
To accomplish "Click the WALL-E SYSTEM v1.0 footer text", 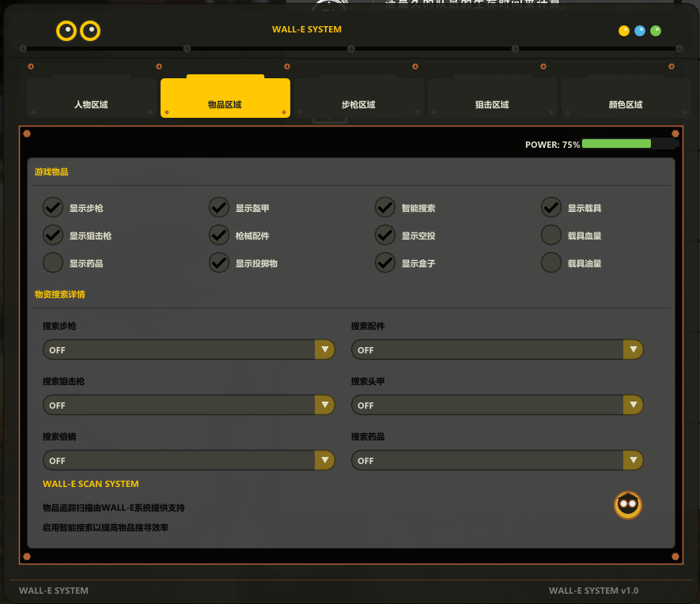I will pyautogui.click(x=593, y=591).
